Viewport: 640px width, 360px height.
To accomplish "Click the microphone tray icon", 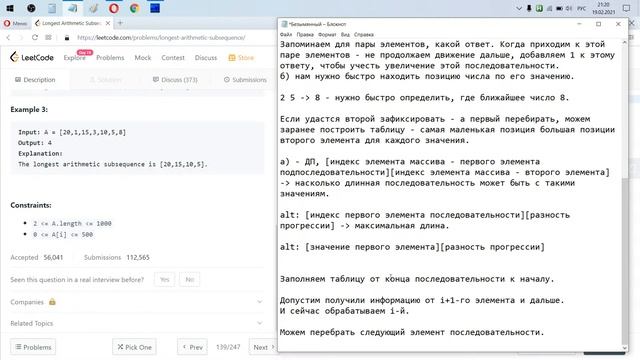I will [x=529, y=8].
